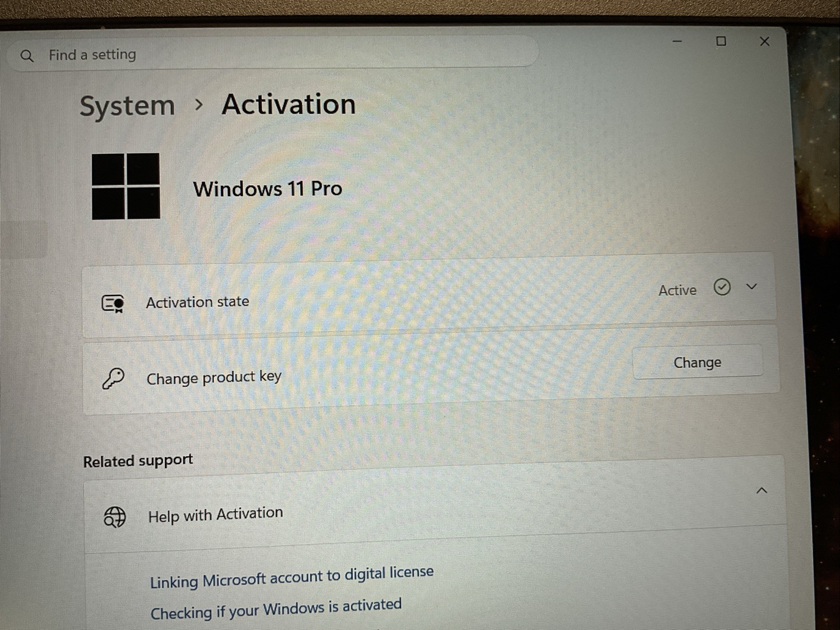Click the Activation page title

click(288, 104)
